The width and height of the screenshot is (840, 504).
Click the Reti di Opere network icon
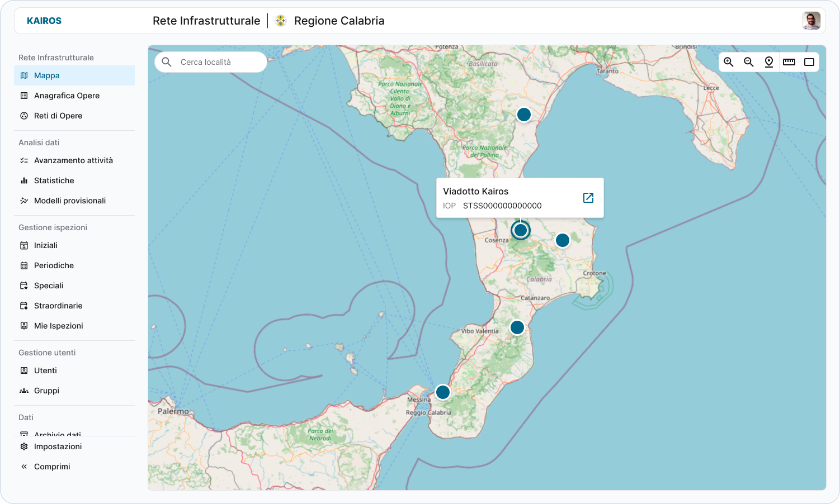pyautogui.click(x=24, y=116)
